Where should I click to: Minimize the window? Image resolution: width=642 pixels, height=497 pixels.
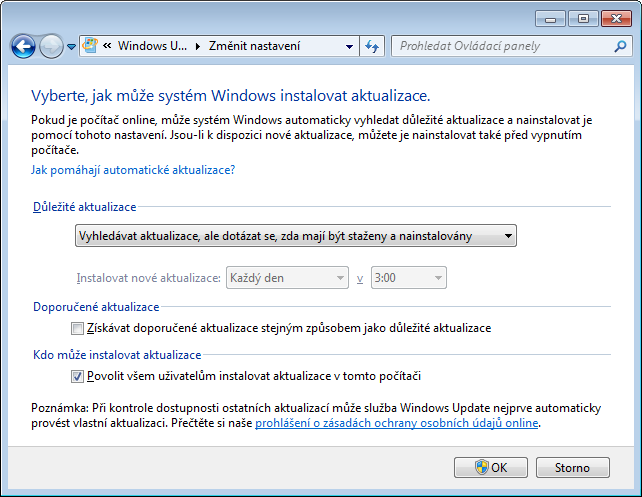tap(550, 19)
